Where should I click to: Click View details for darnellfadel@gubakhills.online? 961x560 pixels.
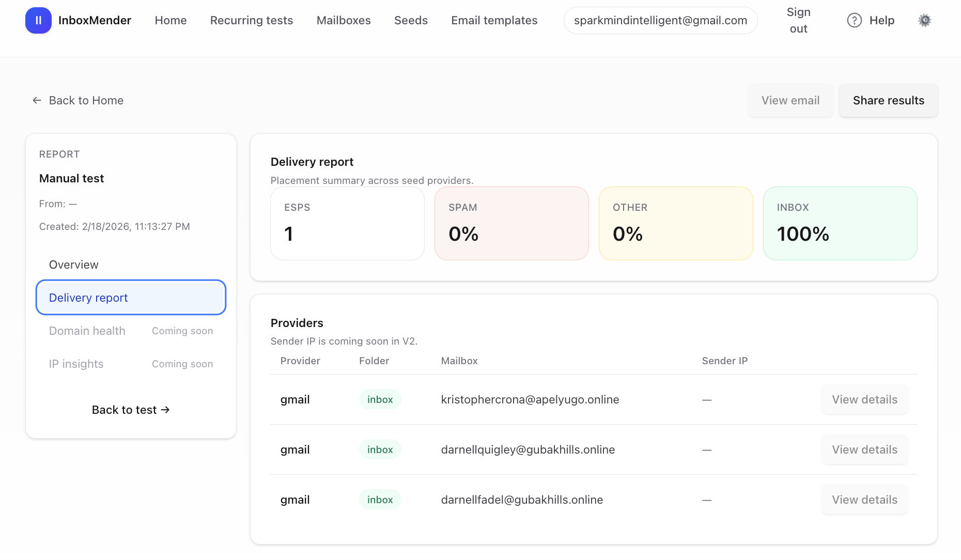pos(864,500)
